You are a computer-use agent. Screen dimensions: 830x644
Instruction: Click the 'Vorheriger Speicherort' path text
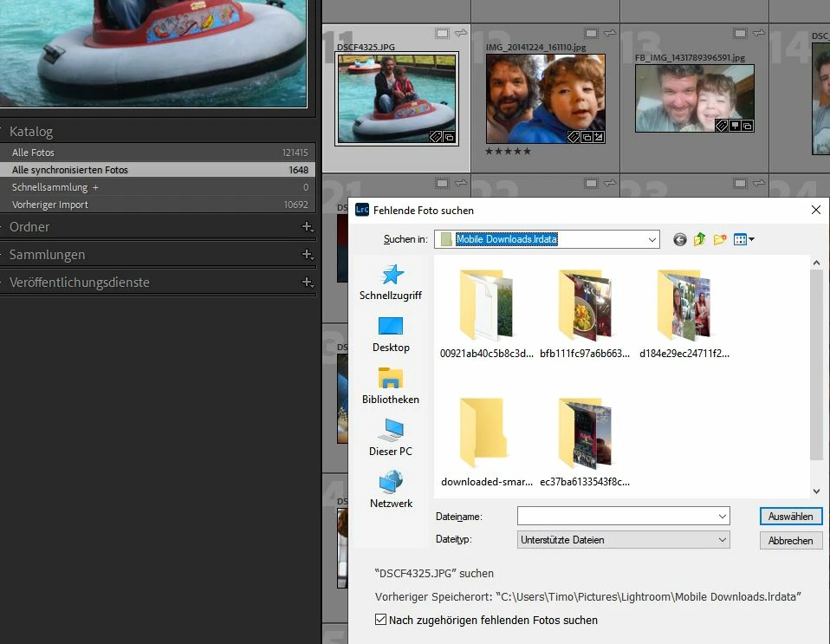(587, 596)
